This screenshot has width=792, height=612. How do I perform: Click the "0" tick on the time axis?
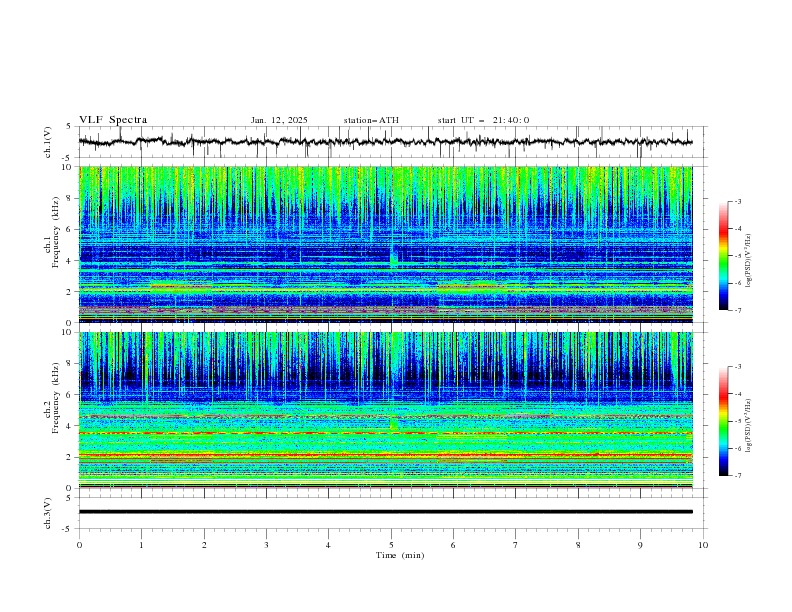(79, 545)
